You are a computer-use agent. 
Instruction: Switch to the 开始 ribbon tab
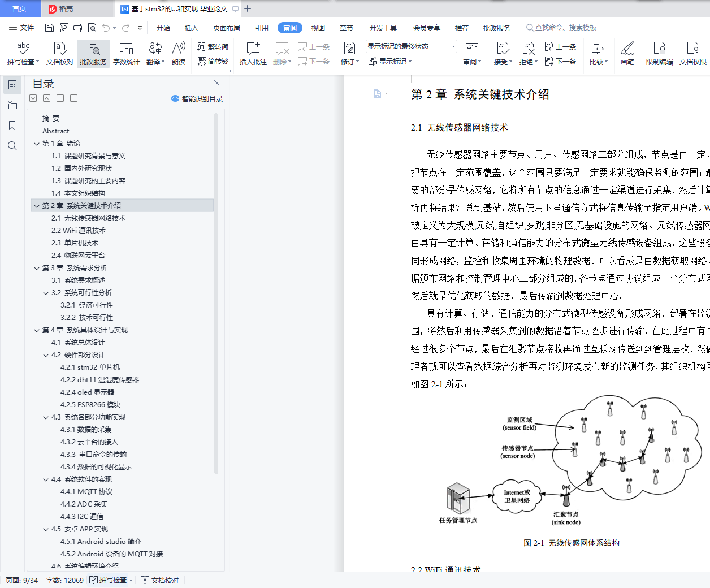163,28
